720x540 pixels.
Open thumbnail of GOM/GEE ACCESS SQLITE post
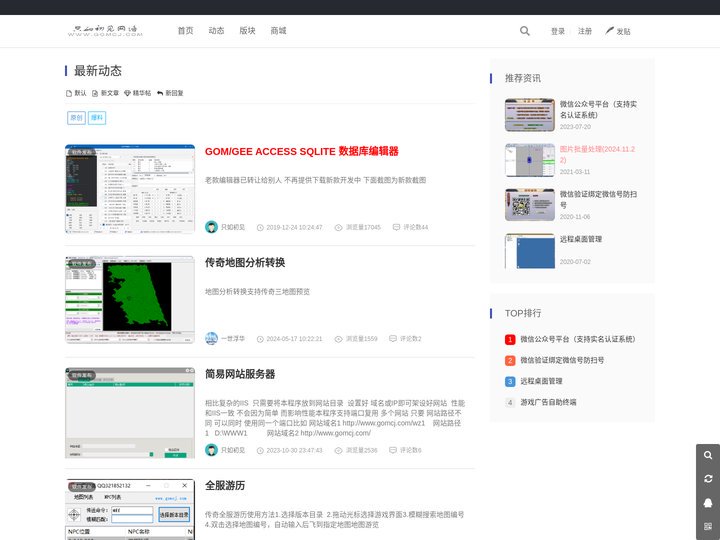(130, 189)
